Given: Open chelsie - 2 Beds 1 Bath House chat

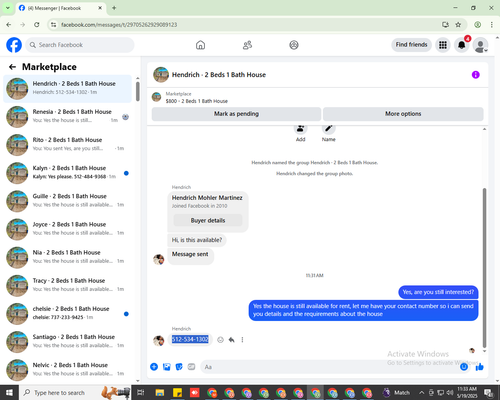Looking at the screenshot, I should pyautogui.click(x=68, y=314).
